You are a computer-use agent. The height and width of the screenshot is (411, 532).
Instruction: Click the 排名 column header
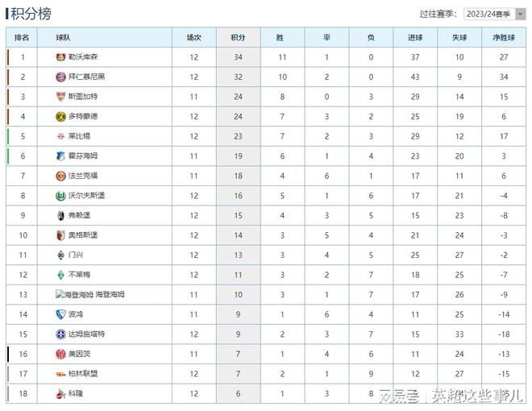[22, 37]
